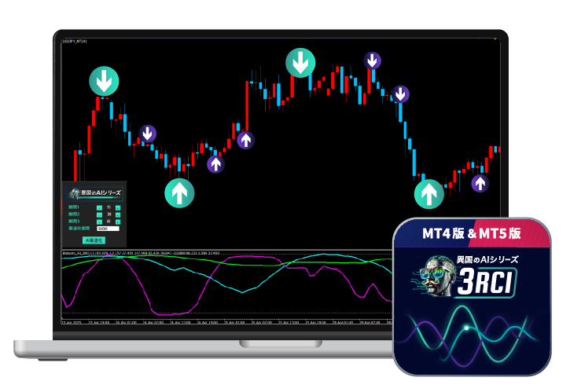Click the 期間2 value 38
Viewport: 581px width, 392px height.
[x=108, y=214]
